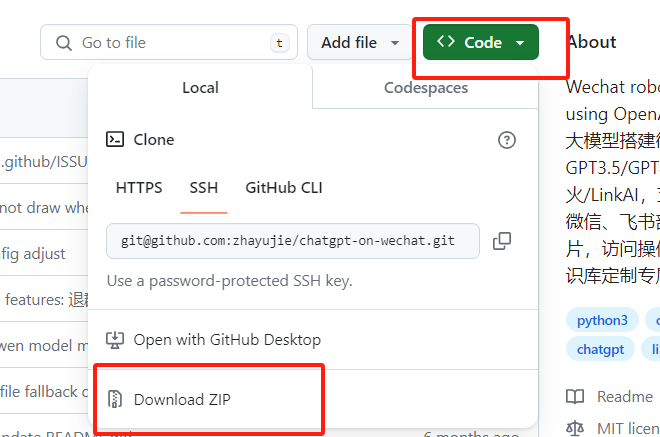Click the Readme book icon
Screen dimensions: 660x437
[575, 397]
